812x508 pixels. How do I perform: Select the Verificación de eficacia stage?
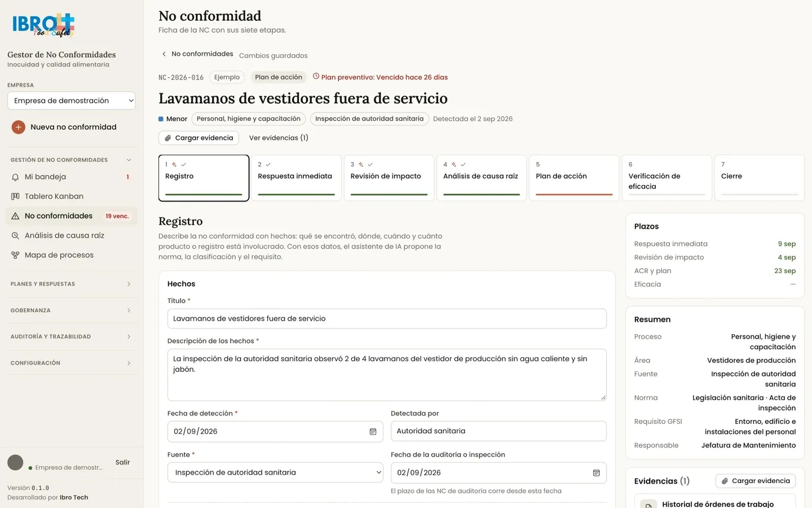pyautogui.click(x=667, y=178)
